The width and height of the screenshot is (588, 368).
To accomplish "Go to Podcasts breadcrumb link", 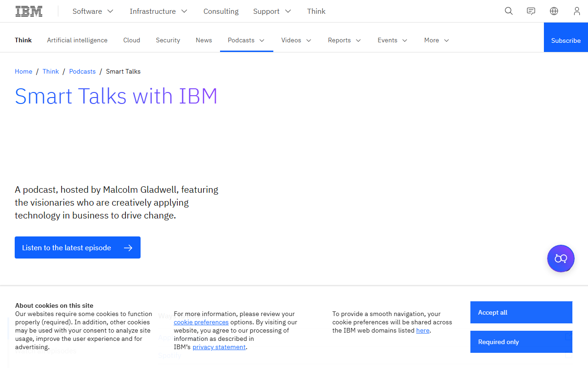I will point(82,71).
